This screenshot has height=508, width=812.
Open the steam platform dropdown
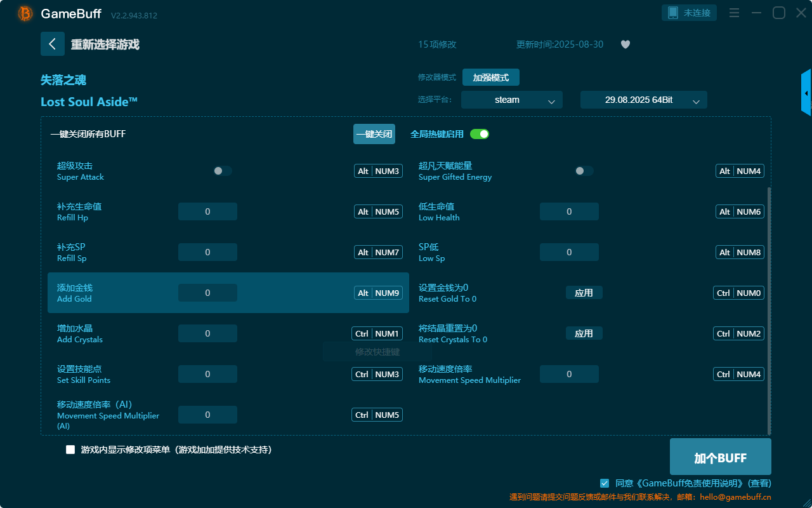pyautogui.click(x=512, y=100)
